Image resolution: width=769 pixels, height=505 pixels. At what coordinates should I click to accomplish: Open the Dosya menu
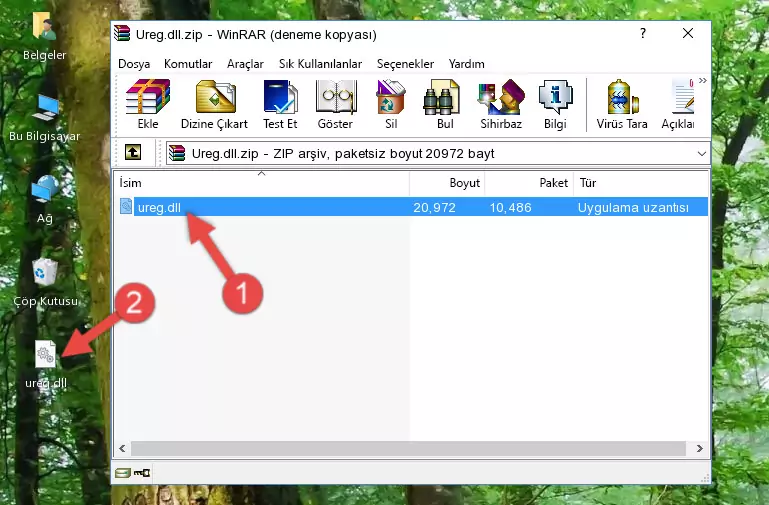click(134, 64)
